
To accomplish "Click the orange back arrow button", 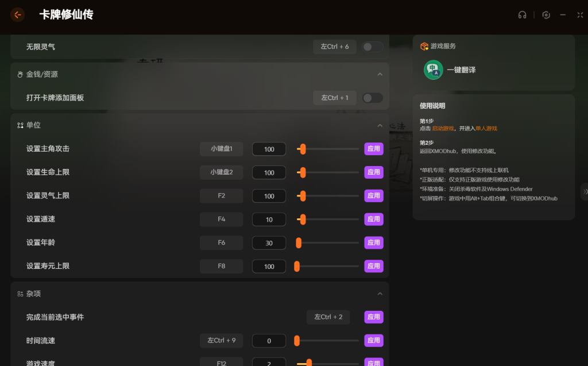I will pyautogui.click(x=17, y=15).
